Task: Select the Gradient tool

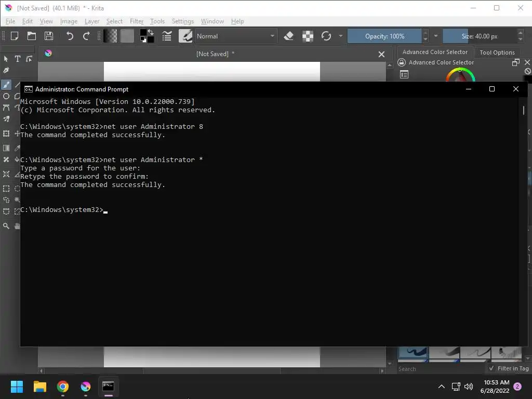Action: click(6, 148)
